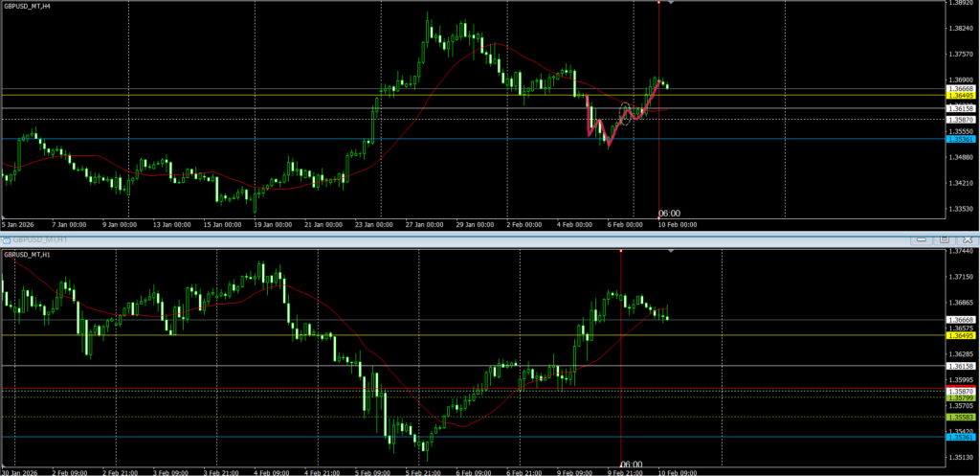The image size is (980, 476).
Task: Click the GBPUSD_MT,H4 chart symbol label
Action: (27, 6)
